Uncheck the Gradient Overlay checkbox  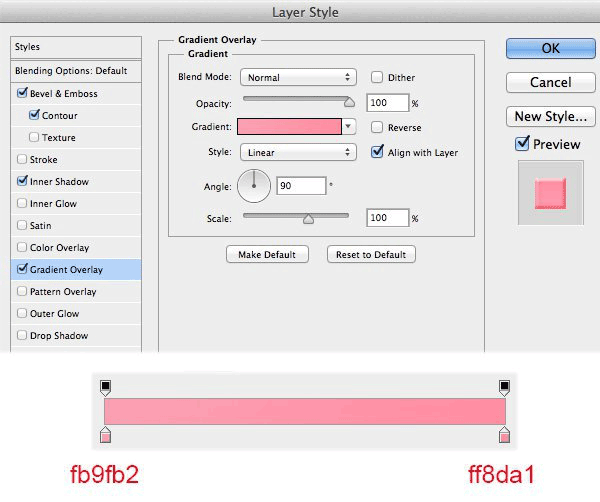pos(22,269)
